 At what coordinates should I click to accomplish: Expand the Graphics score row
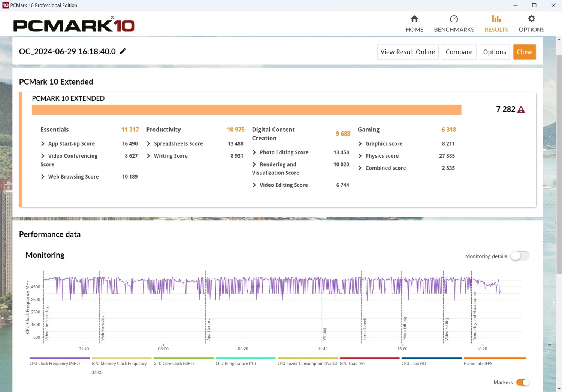pyautogui.click(x=360, y=144)
